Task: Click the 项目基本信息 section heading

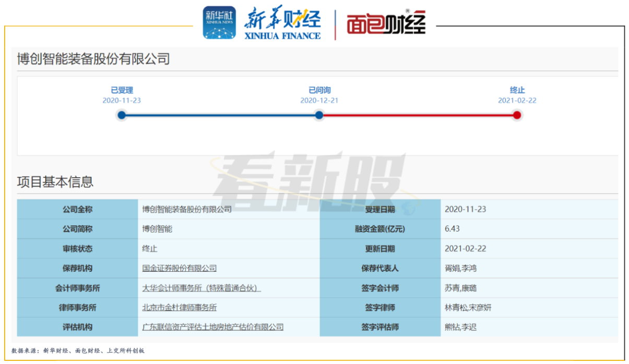Action: (55, 182)
